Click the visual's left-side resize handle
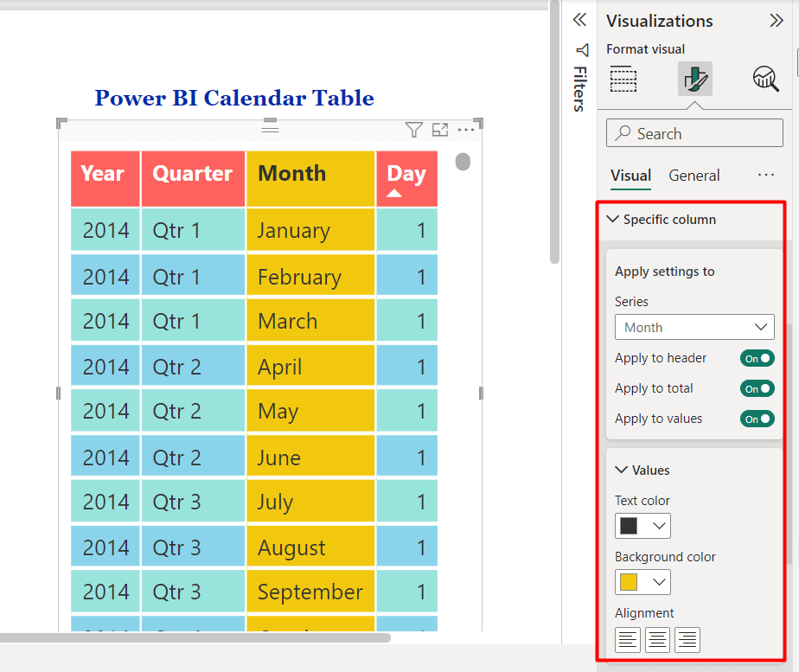 (x=58, y=393)
